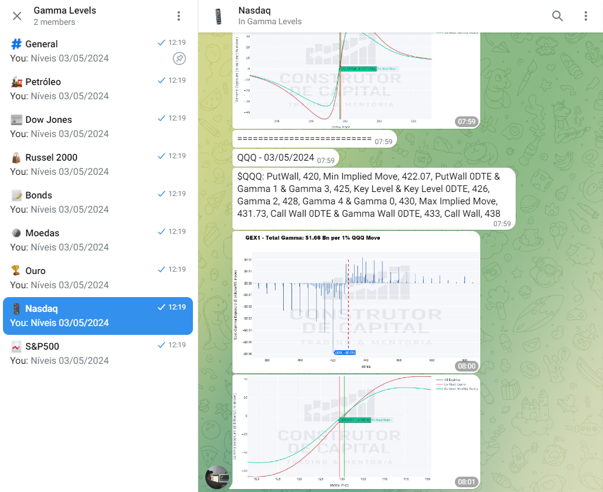603x492 pixels.
Task: Click the S&P500 chart icon
Action: 16,346
